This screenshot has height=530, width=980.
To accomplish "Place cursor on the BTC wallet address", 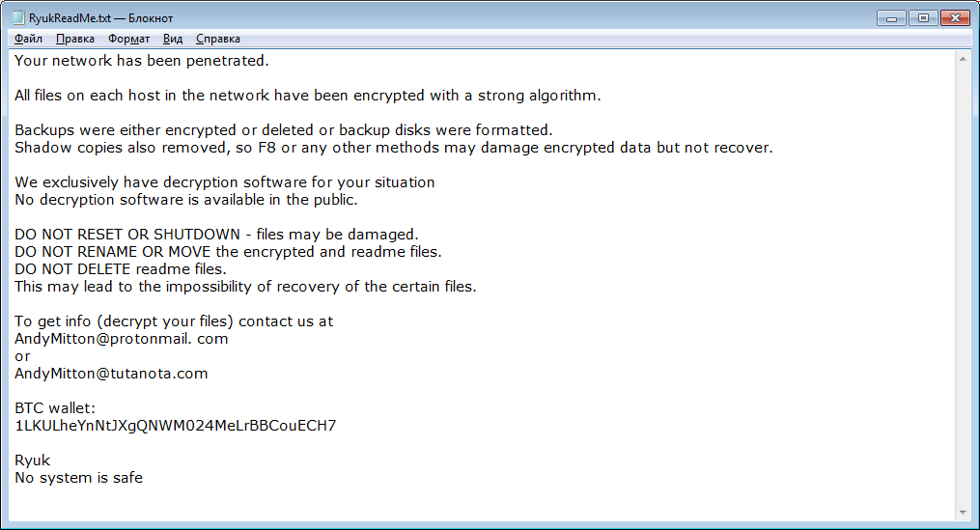I will [x=175, y=426].
